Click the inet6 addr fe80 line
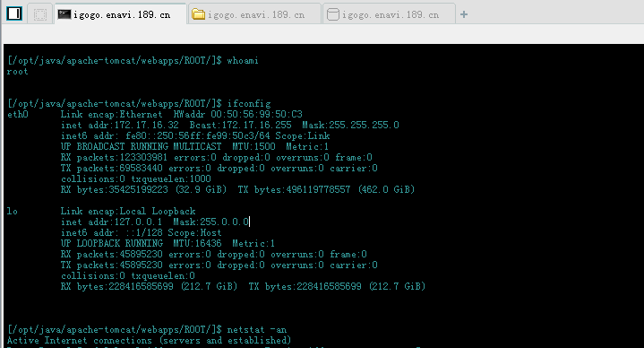The width and height of the screenshot is (644, 348). 195,135
